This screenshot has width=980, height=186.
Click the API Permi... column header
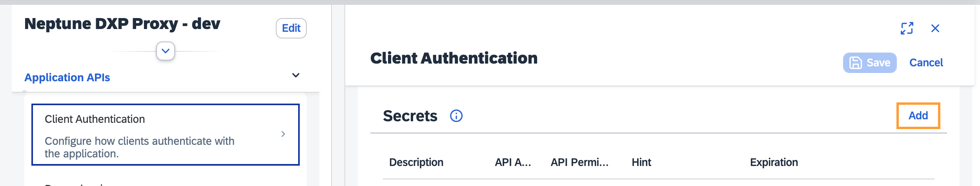579,162
